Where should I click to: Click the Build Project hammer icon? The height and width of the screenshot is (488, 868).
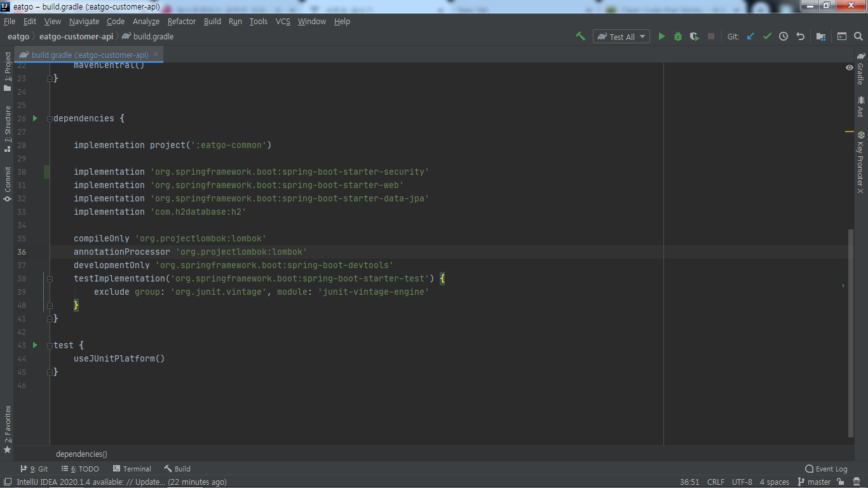(x=580, y=36)
